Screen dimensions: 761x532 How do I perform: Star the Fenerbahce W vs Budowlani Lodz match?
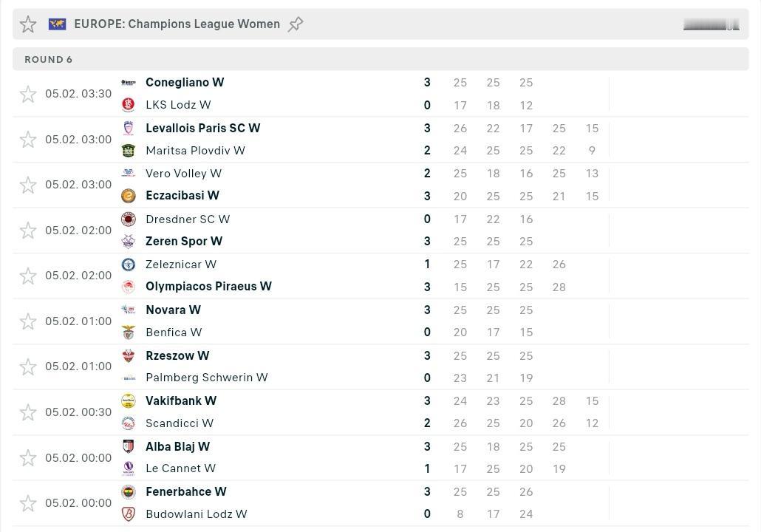tap(28, 503)
